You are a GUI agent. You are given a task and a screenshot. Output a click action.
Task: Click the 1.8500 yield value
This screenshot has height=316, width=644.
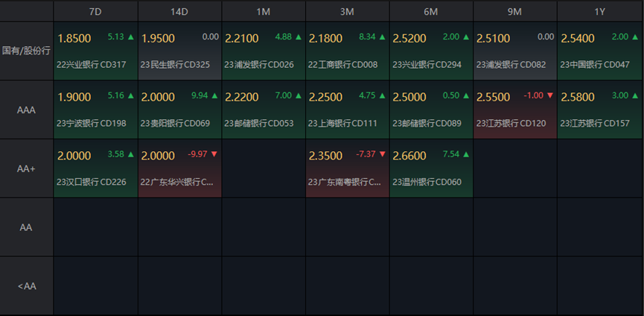point(74,39)
